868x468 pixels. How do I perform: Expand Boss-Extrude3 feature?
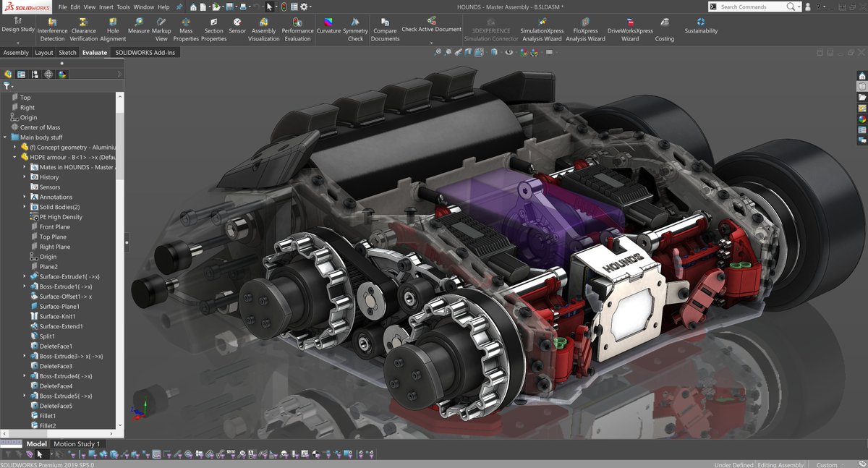(x=25, y=356)
